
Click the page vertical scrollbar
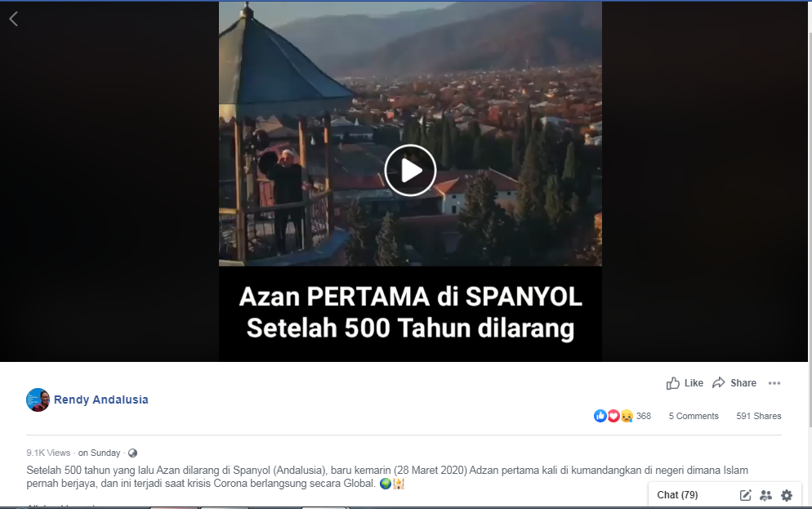tap(810, 228)
